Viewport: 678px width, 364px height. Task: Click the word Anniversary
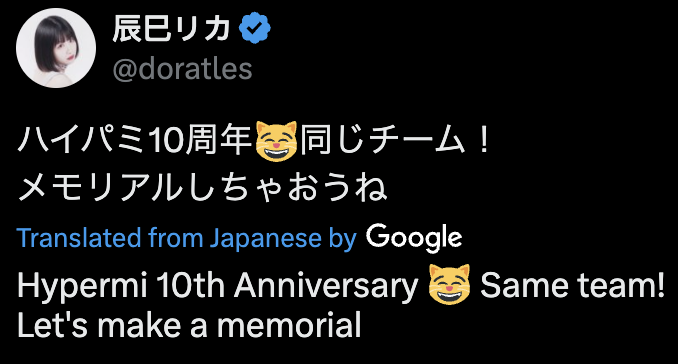[x=326, y=286]
